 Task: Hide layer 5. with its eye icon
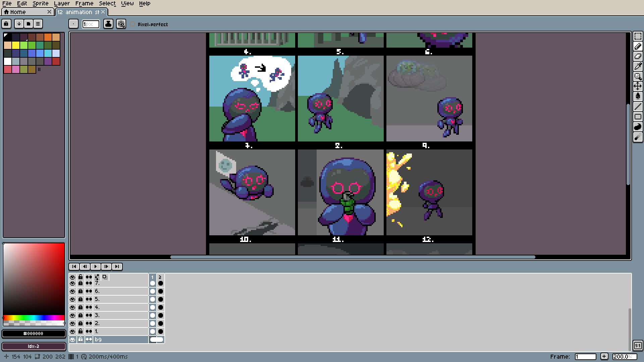coord(72,299)
